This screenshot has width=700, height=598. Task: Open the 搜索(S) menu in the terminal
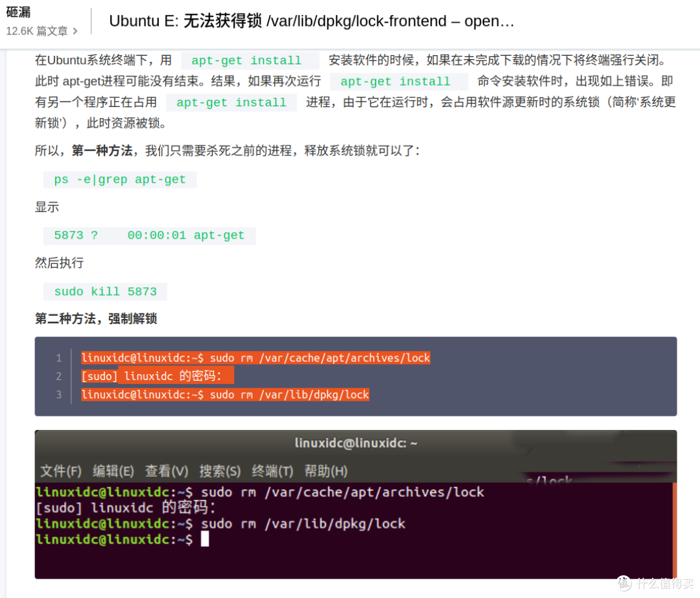(220, 471)
